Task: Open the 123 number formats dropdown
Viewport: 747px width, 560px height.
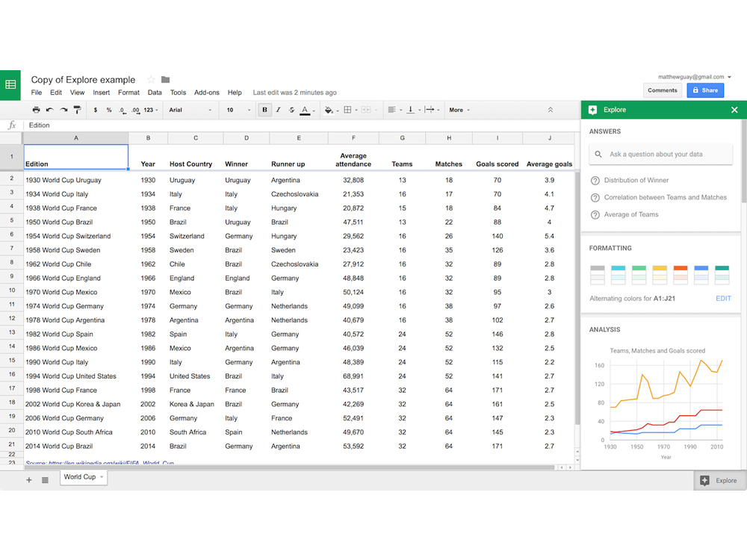Action: [151, 110]
